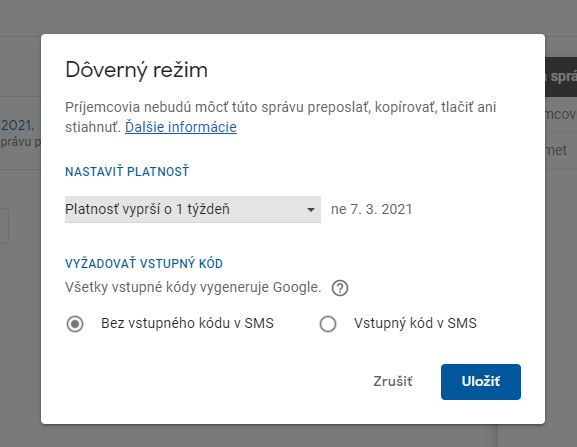Click the help question mark icon
577x447 pixels.
340,288
